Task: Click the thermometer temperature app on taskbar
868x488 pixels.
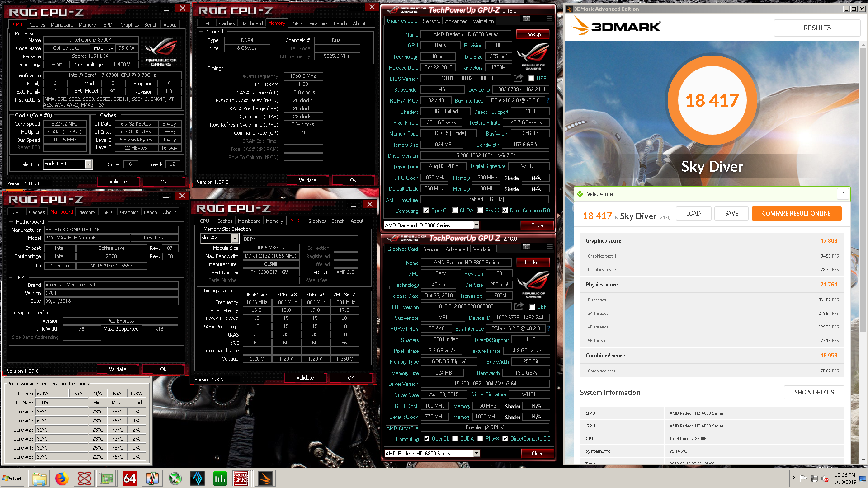Action: click(152, 479)
